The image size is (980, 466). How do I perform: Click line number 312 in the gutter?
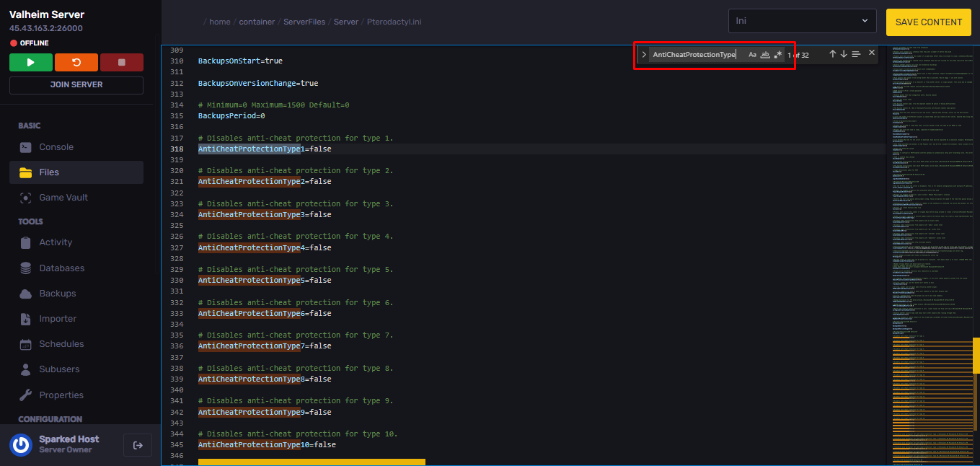[x=177, y=84]
